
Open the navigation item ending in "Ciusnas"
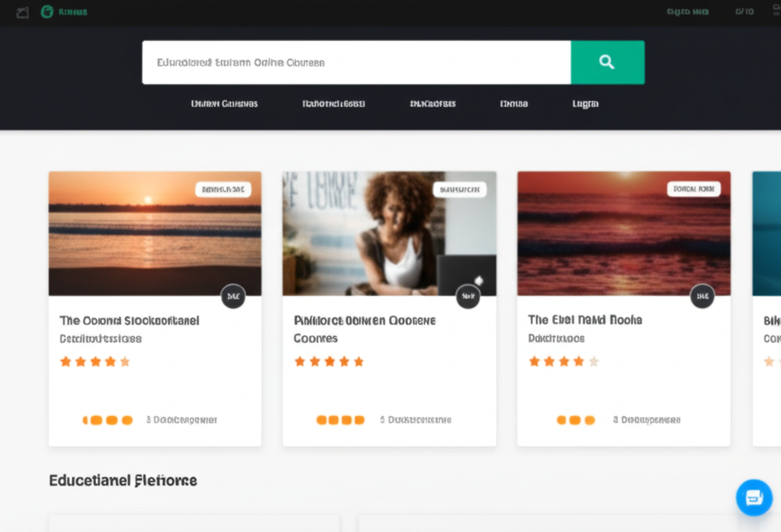224,104
